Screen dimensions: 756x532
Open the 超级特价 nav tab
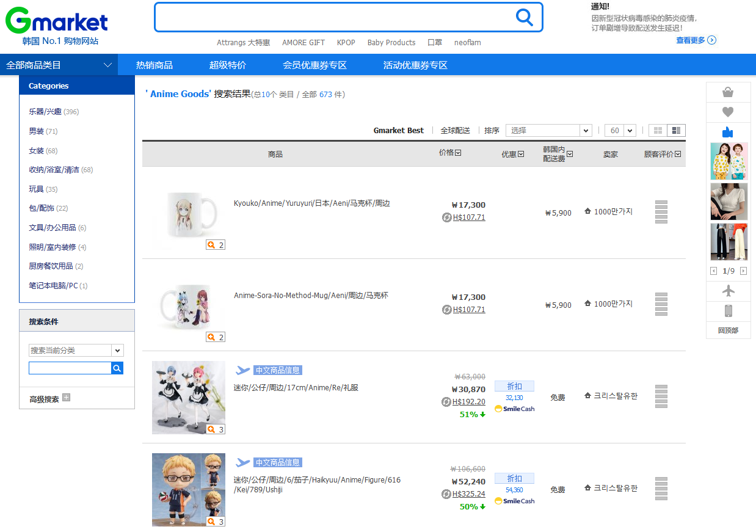(227, 65)
